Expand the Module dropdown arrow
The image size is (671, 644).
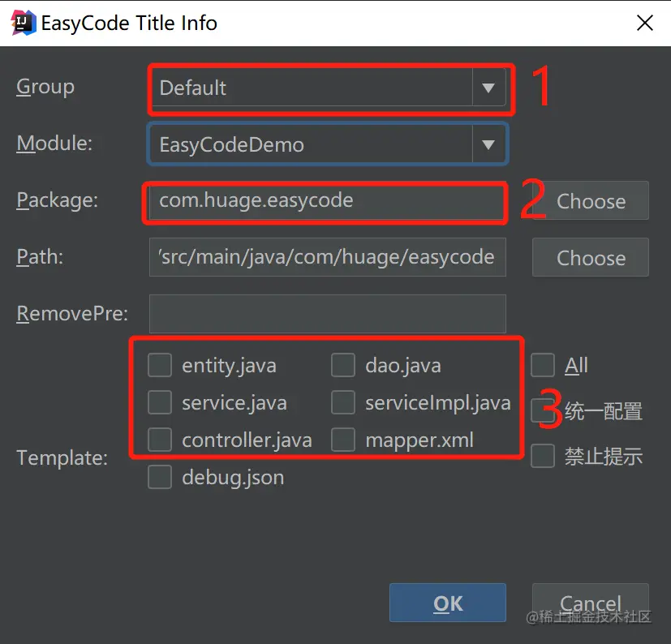click(488, 144)
